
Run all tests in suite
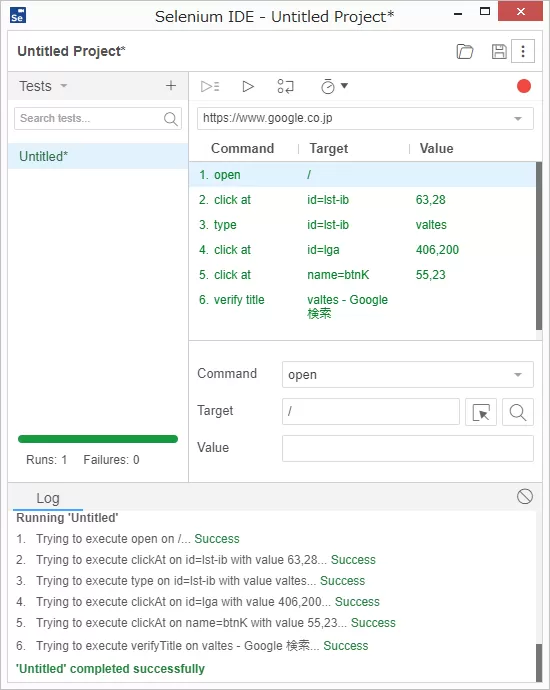[210, 86]
